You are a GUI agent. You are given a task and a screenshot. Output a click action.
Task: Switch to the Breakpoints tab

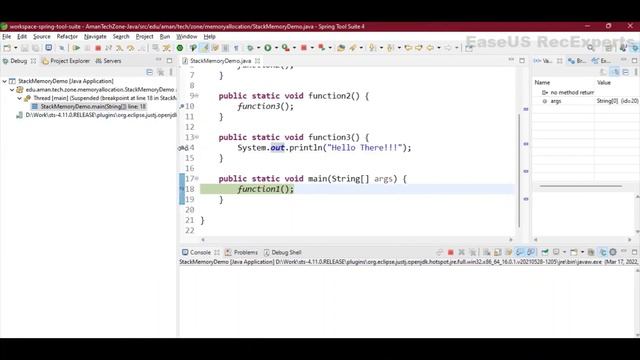(577, 61)
